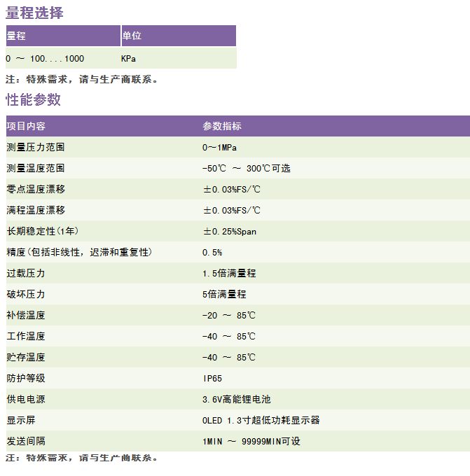Select the IP65 protection rating value
The width and height of the screenshot is (470, 476).
click(212, 378)
